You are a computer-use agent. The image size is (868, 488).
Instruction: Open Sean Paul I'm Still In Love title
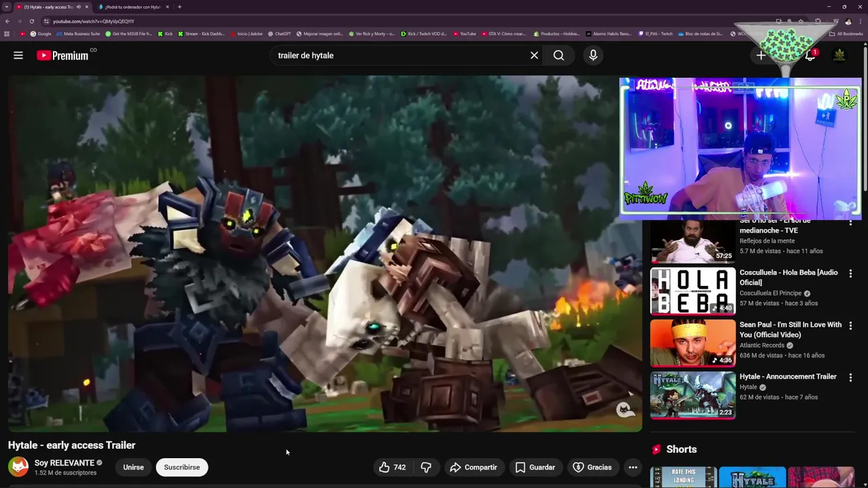[791, 329]
